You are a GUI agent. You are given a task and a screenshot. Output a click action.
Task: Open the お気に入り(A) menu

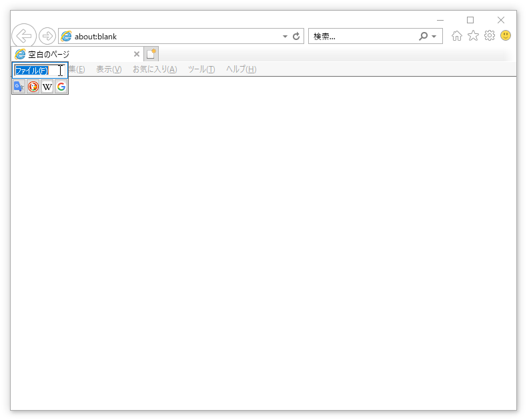[x=155, y=69]
